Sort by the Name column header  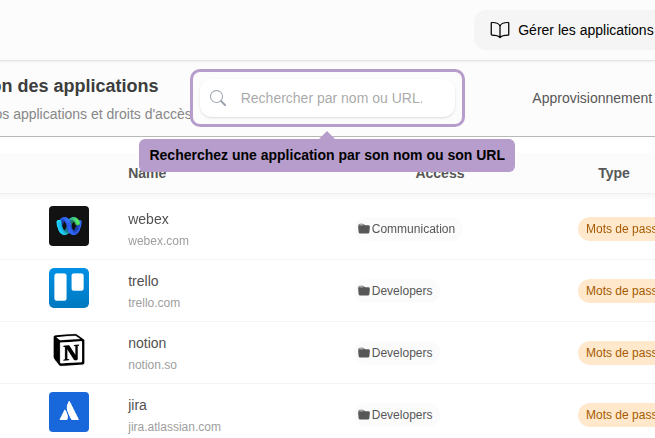click(x=147, y=173)
